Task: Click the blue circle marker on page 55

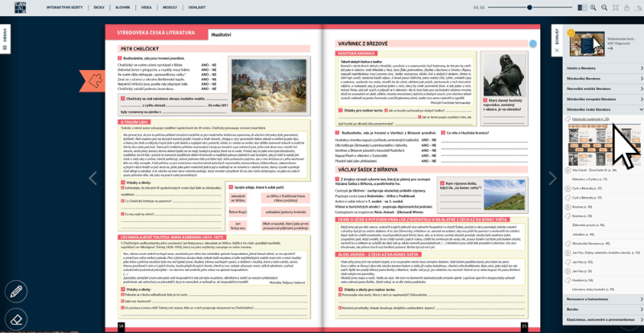Action: tap(533, 43)
